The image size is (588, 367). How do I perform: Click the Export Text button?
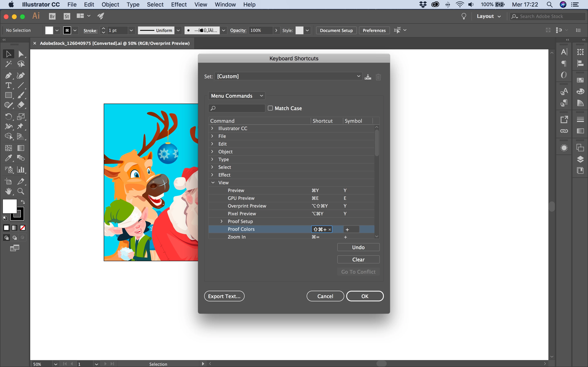(224, 296)
